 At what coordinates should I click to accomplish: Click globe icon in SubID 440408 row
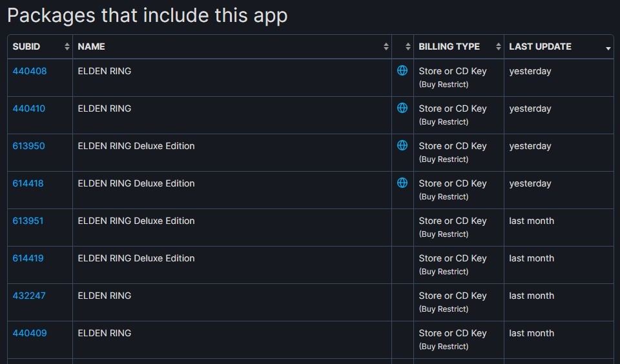click(402, 70)
